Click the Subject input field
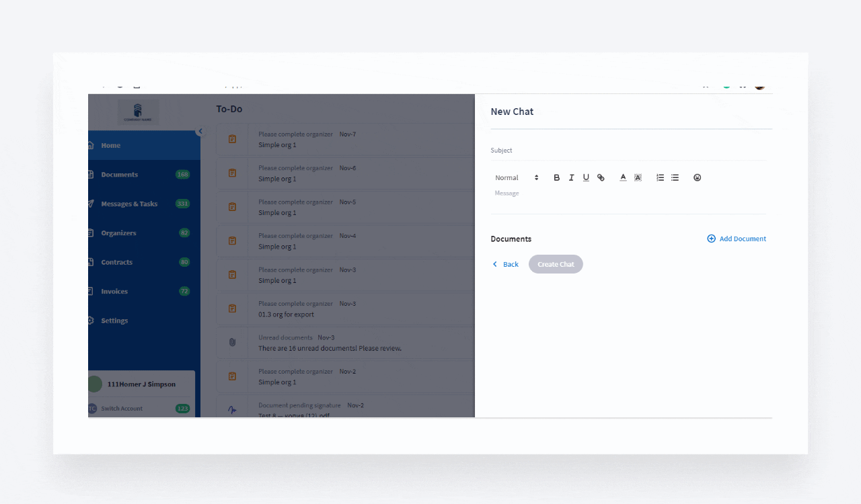 pyautogui.click(x=628, y=151)
